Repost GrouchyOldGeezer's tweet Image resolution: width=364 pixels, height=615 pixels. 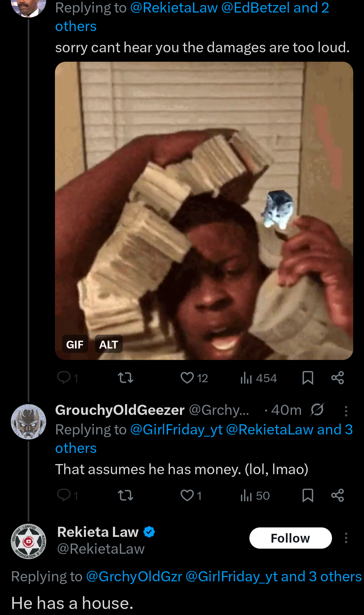point(126,495)
